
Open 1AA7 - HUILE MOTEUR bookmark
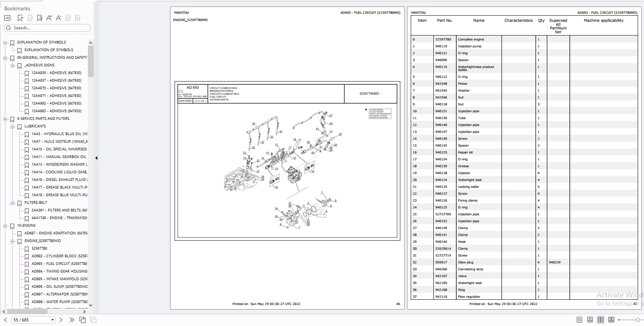(x=59, y=142)
